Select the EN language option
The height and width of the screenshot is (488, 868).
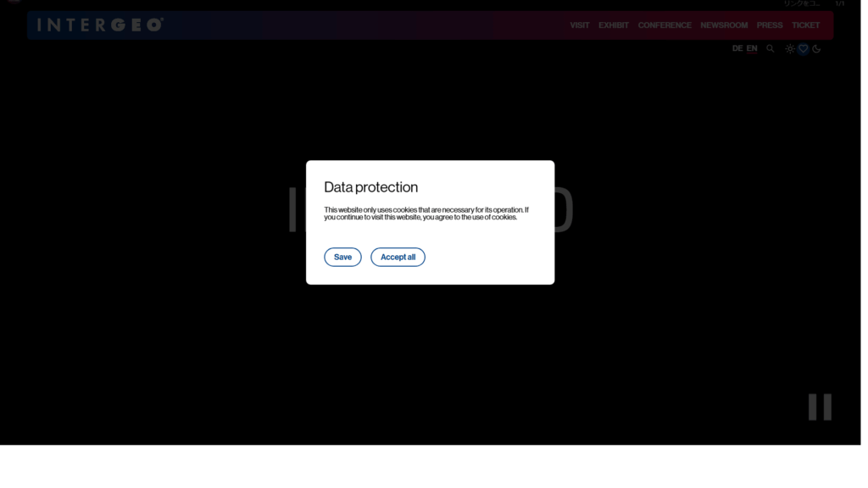752,48
